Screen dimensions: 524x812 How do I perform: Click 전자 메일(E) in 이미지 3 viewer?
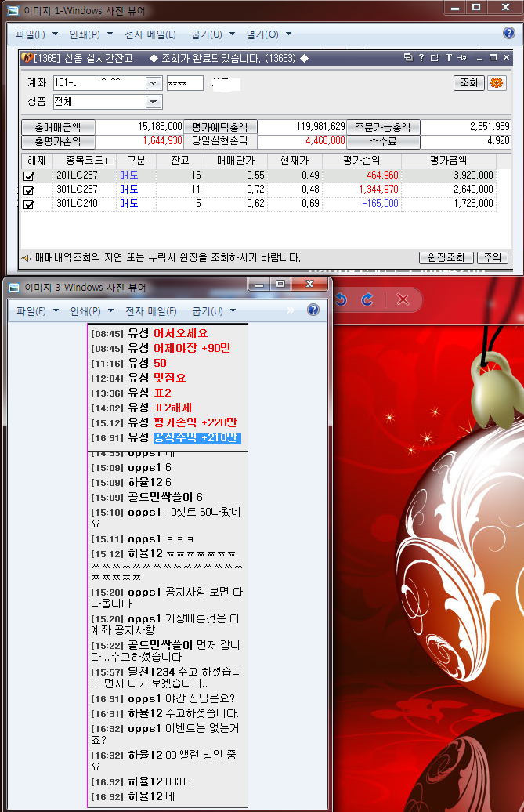(151, 310)
